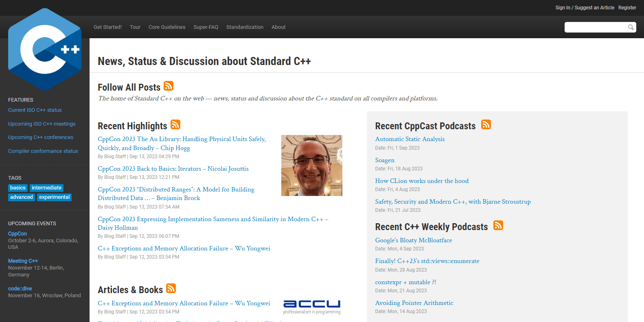Select the experimental tag
The height and width of the screenshot is (322, 644).
(55, 197)
